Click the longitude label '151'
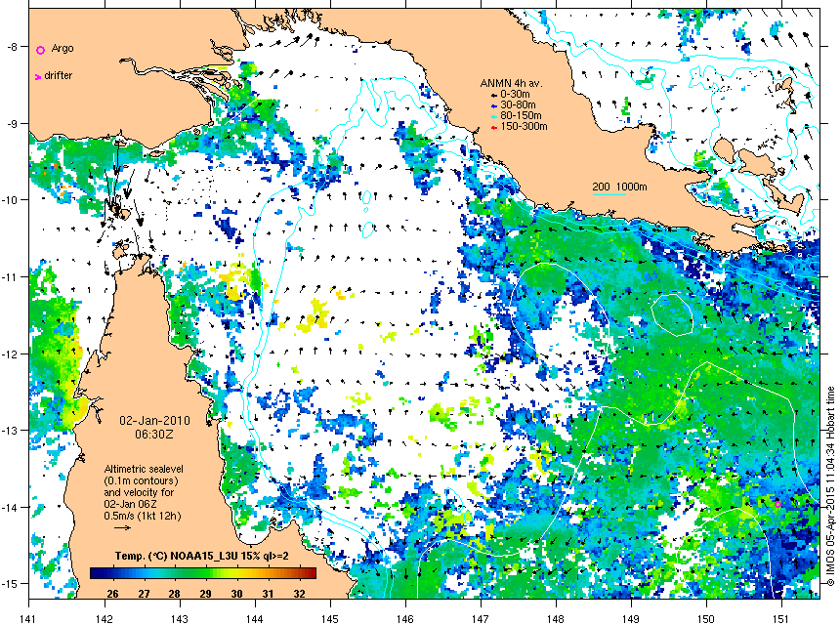 pyautogui.click(x=781, y=619)
